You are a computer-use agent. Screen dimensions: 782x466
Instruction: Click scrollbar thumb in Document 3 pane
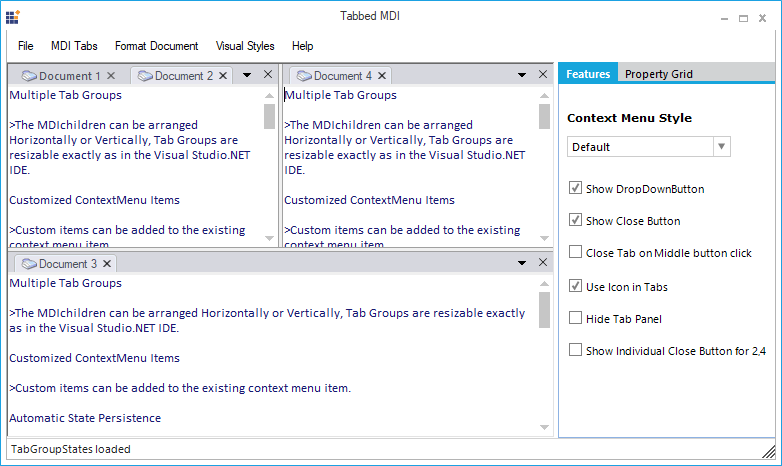click(x=544, y=310)
